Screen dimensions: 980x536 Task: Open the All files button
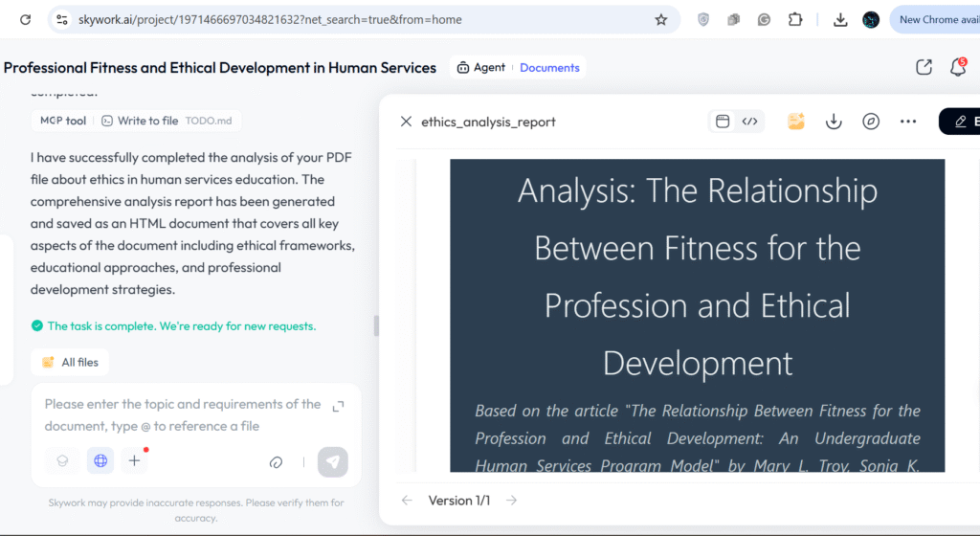pyautogui.click(x=70, y=363)
